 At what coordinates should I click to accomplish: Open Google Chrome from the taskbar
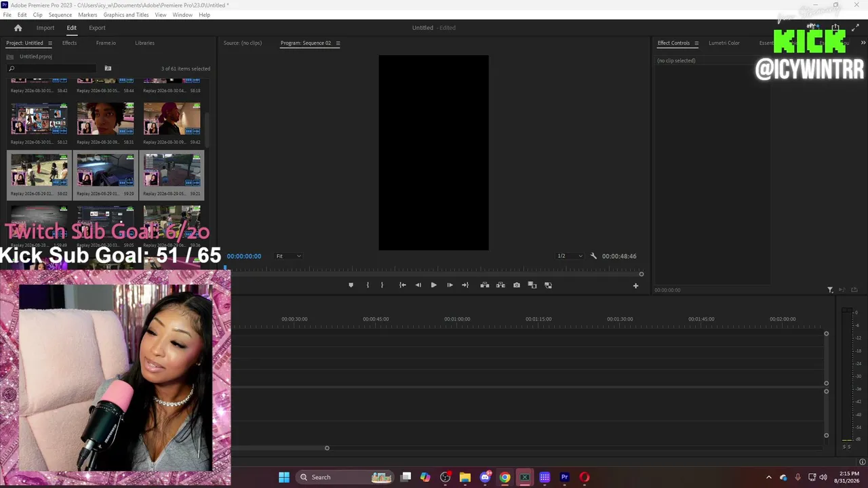pyautogui.click(x=505, y=477)
